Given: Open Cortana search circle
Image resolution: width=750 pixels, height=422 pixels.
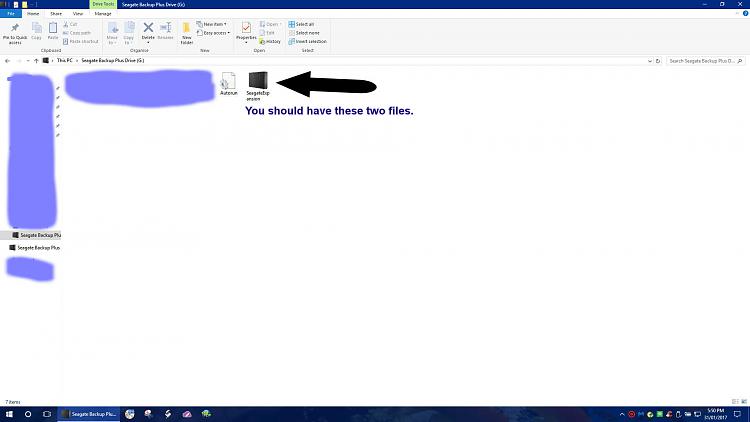Looking at the screenshot, I should [28, 414].
